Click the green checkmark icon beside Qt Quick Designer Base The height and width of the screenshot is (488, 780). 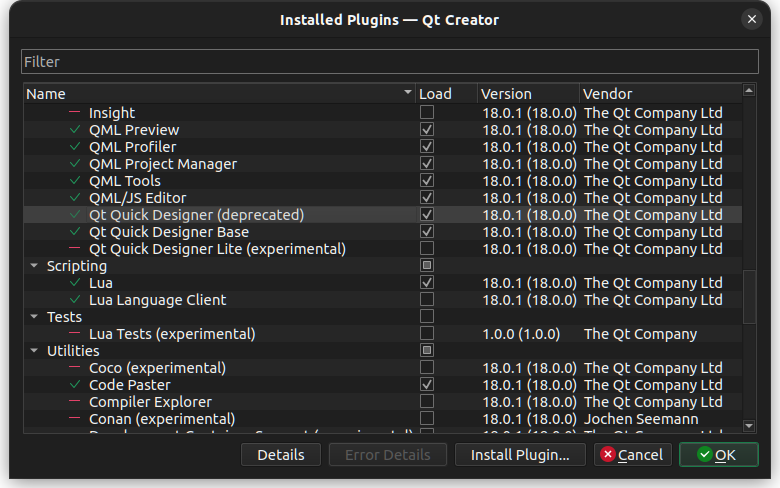(75, 231)
